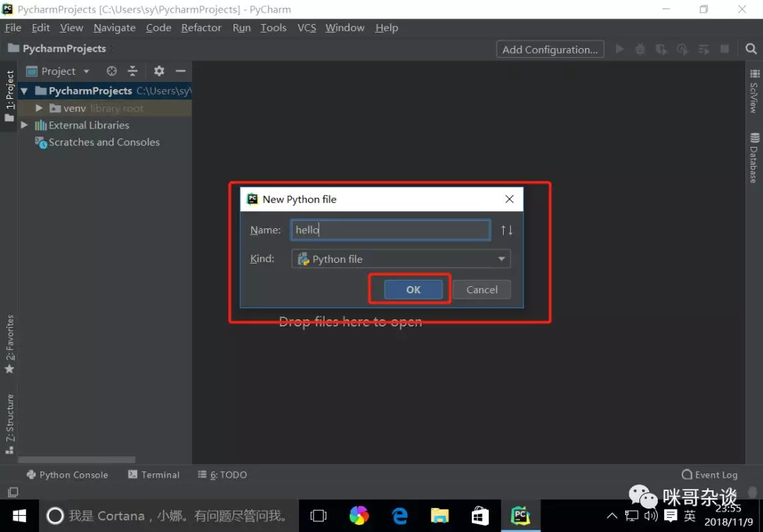Collapse the PycharmProjects root folder

click(x=24, y=91)
